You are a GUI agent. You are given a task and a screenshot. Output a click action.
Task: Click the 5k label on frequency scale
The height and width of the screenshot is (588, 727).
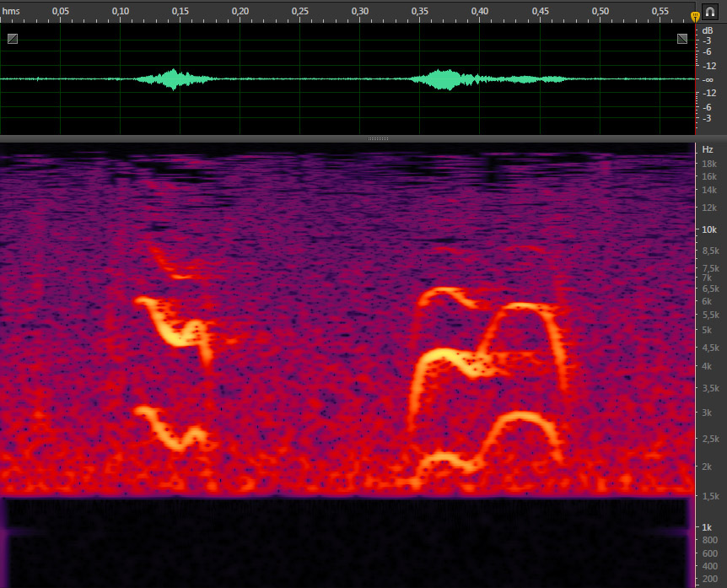point(707,330)
